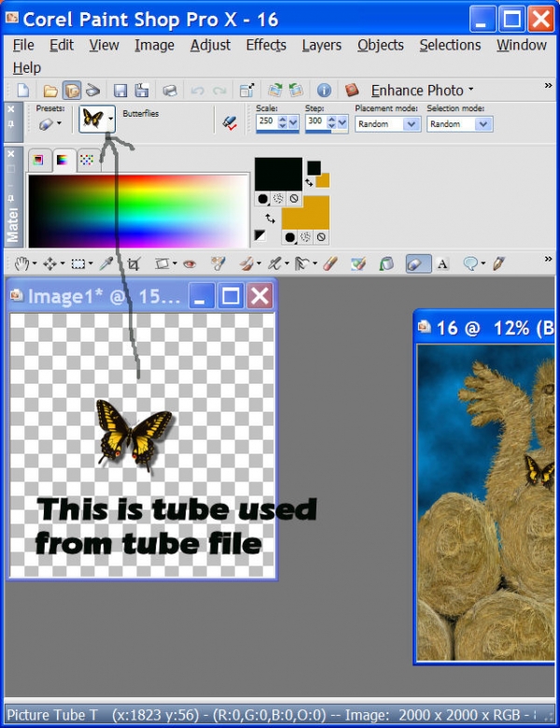Open the Selection mode Random dropdown
Viewport: 560px width, 728px height.
coord(483,124)
